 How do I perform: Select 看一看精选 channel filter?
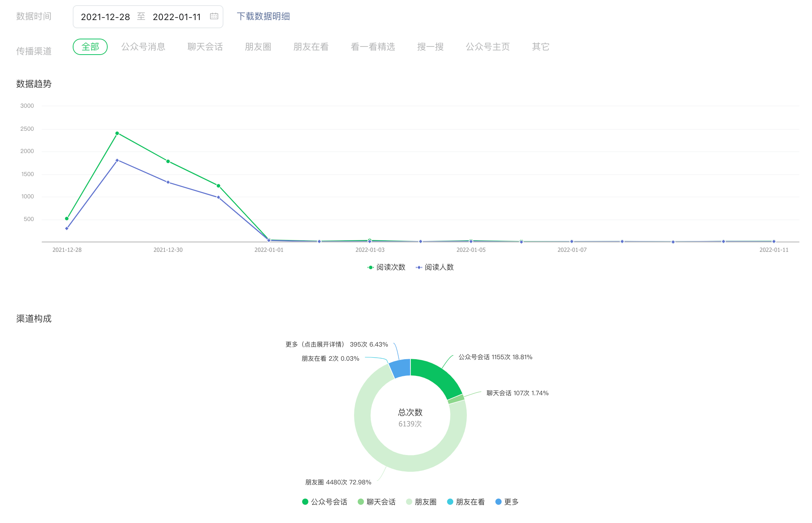pyautogui.click(x=373, y=47)
